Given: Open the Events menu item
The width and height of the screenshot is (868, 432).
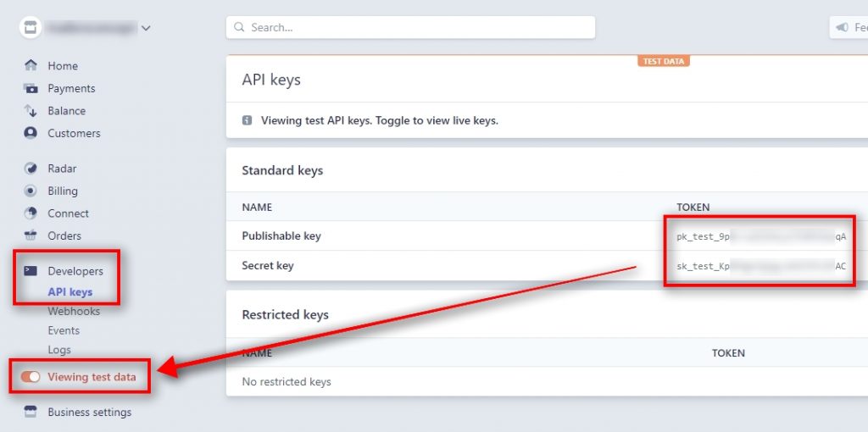Looking at the screenshot, I should point(64,330).
